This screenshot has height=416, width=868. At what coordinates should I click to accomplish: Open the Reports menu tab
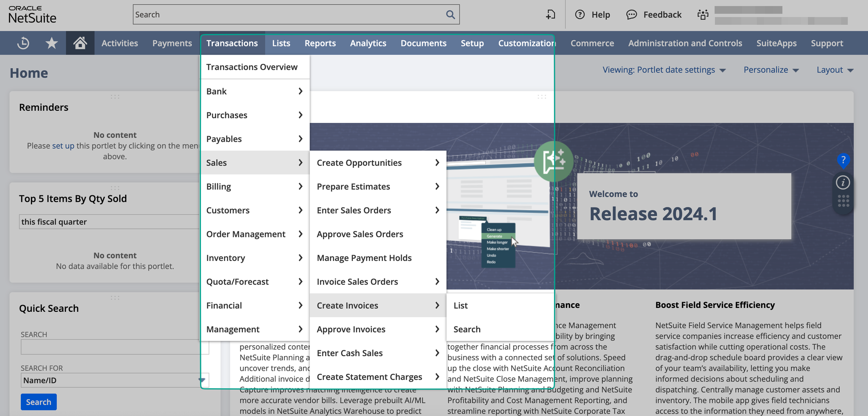pos(320,43)
